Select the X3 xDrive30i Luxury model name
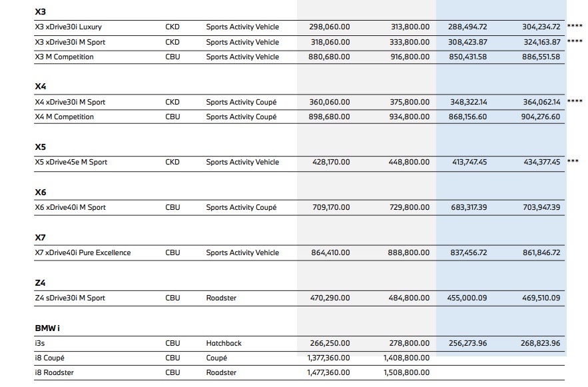 point(68,27)
